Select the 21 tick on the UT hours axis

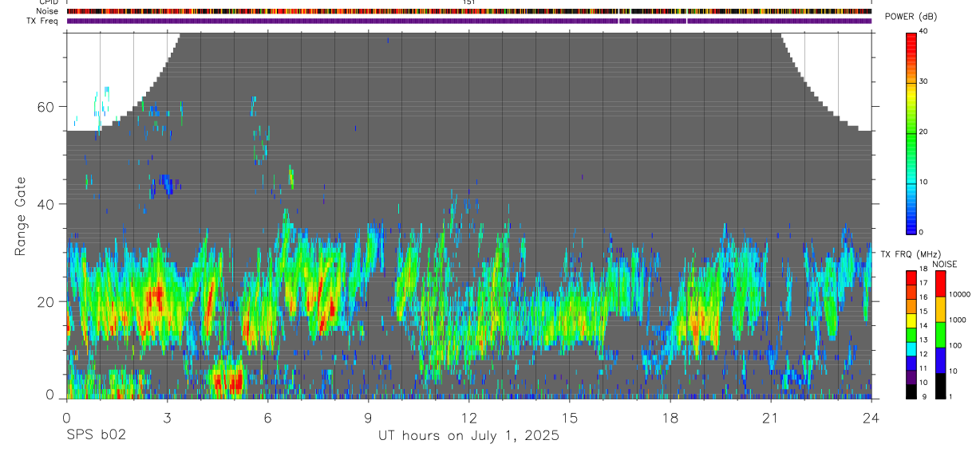[771, 417]
